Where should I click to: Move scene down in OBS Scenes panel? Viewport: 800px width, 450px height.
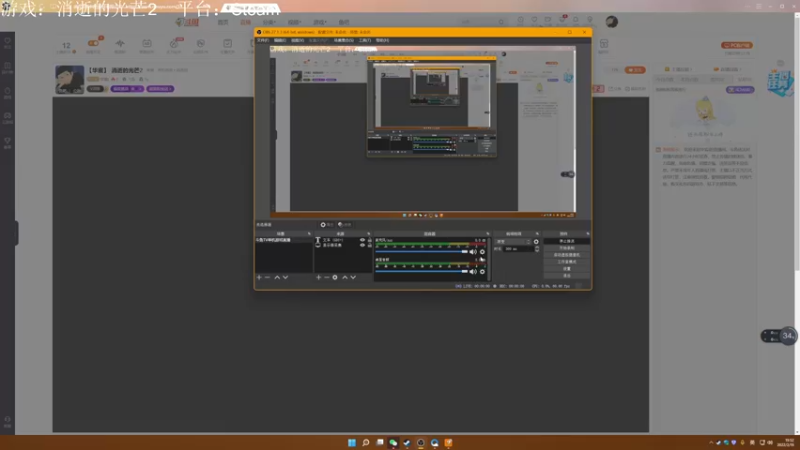(285, 278)
